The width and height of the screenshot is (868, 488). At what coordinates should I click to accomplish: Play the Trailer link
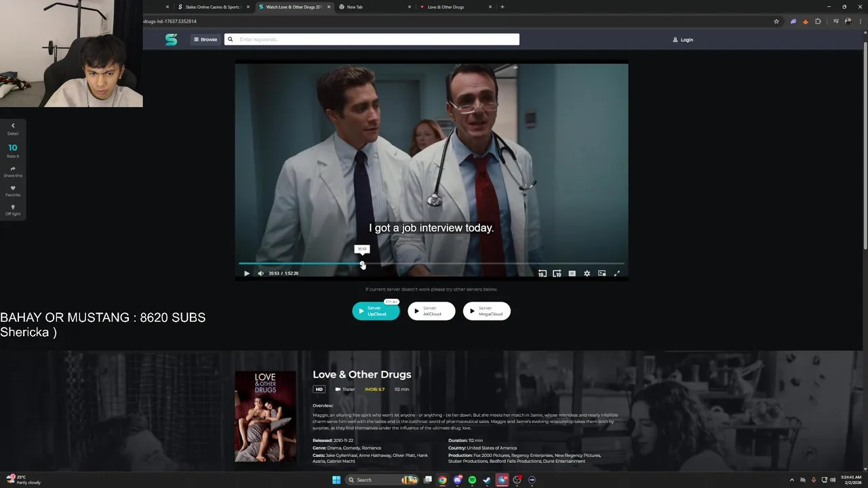point(345,389)
